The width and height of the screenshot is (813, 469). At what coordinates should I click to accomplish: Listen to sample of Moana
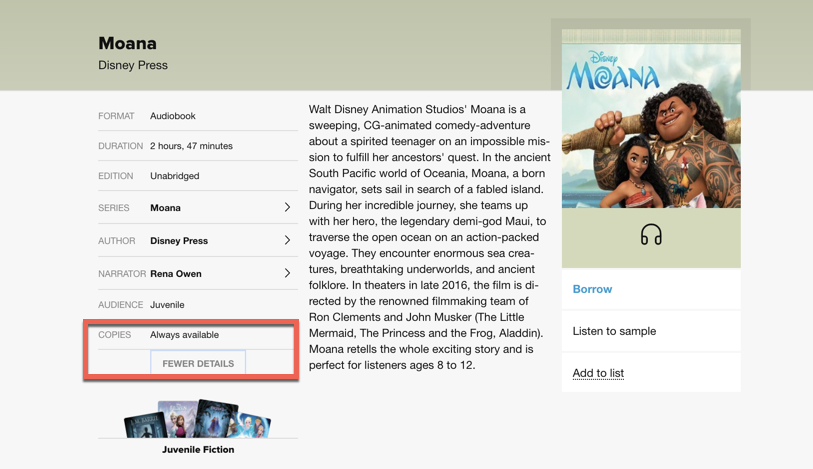click(x=614, y=331)
